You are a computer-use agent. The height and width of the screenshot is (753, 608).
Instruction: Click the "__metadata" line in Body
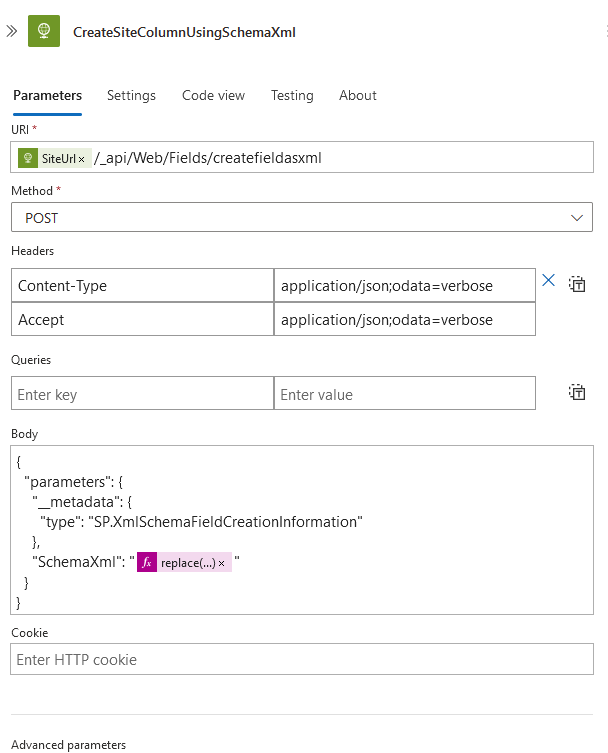[82, 502]
